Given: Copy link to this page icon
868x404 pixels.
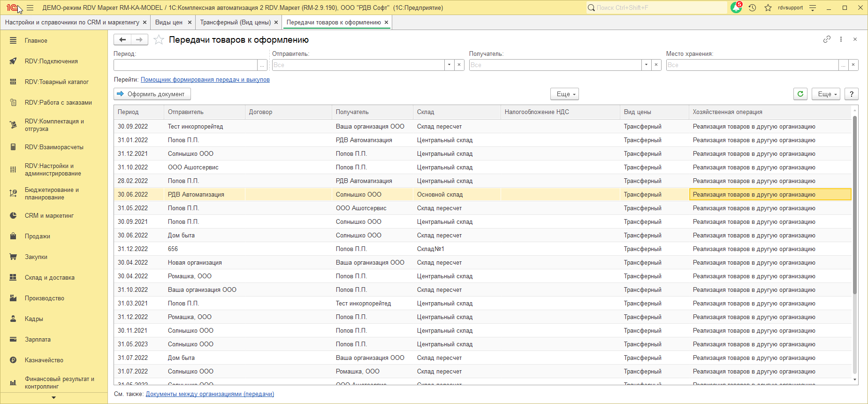Looking at the screenshot, I should coord(827,39).
